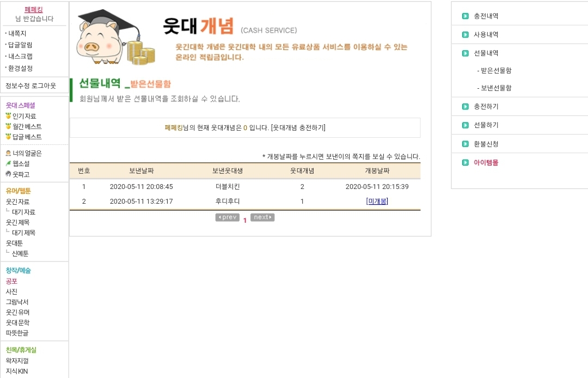The height and width of the screenshot is (378, 588).
Task: Open 선물내역 in the right menu
Action: coord(486,53)
